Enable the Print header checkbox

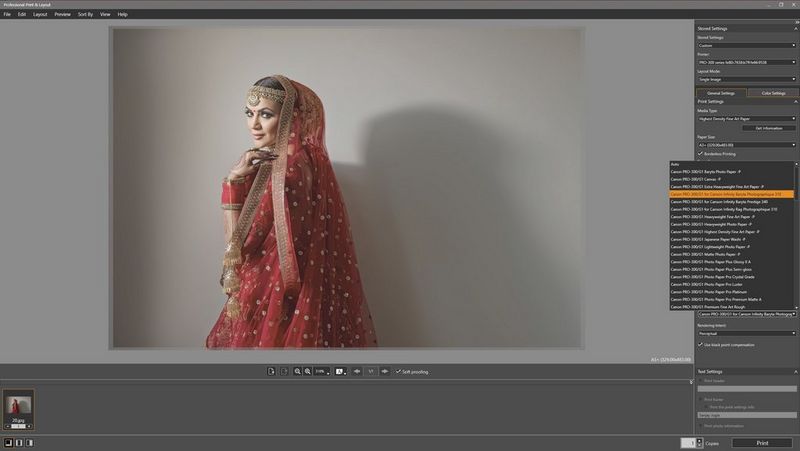point(701,381)
